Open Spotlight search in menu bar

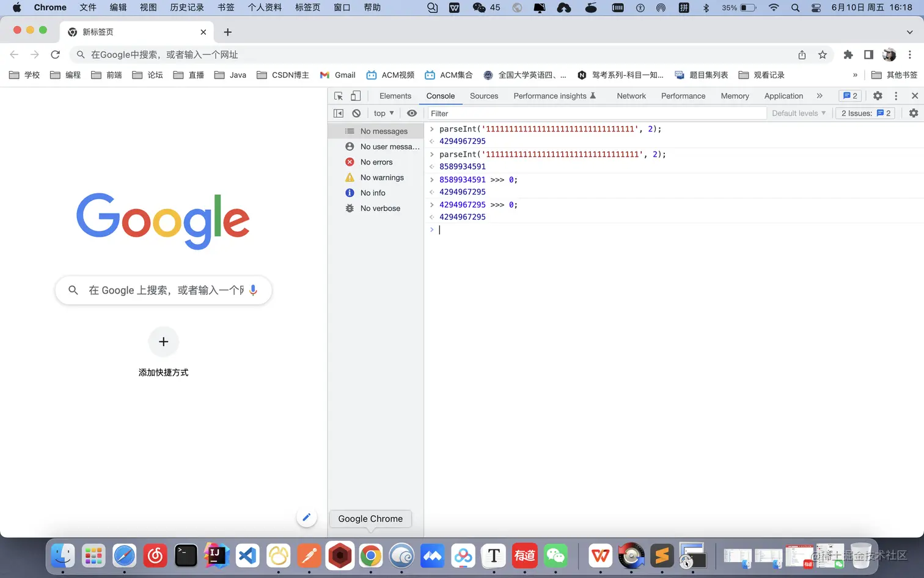click(x=795, y=7)
